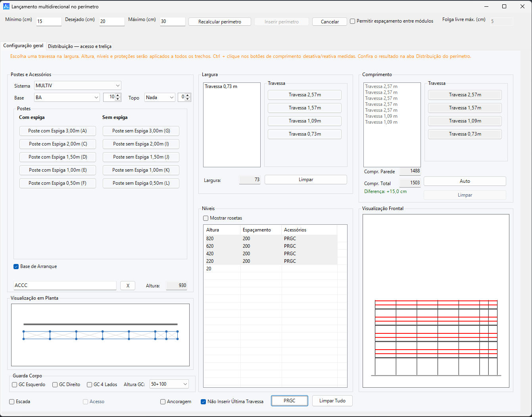Clear the Largura list with Limpar
The width and height of the screenshot is (532, 417).
[306, 180]
